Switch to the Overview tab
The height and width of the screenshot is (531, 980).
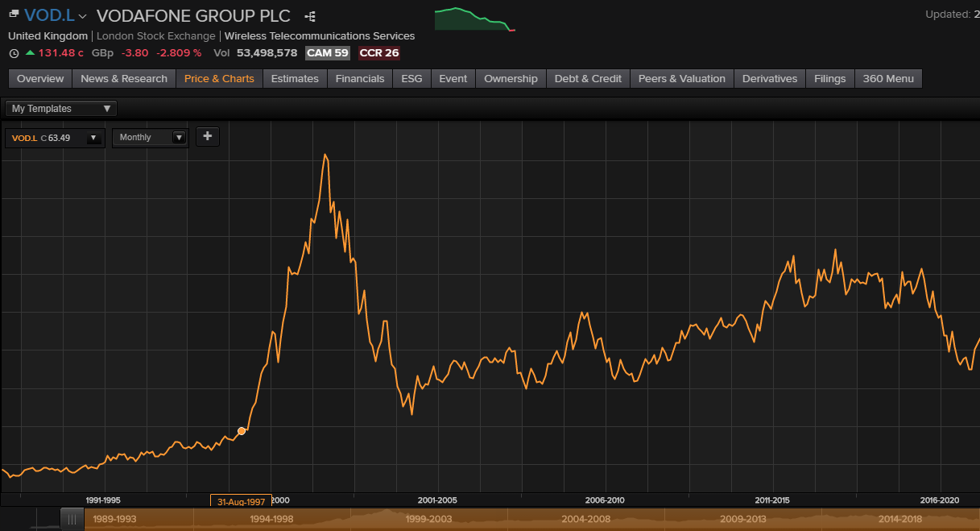40,78
